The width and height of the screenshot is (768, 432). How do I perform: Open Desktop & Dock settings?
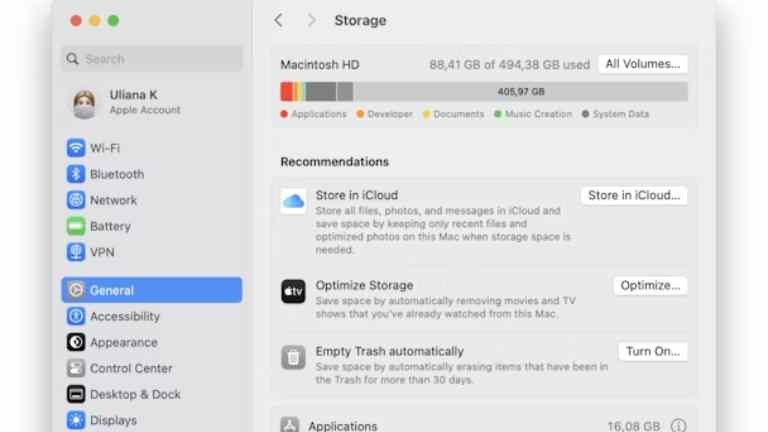point(152,394)
